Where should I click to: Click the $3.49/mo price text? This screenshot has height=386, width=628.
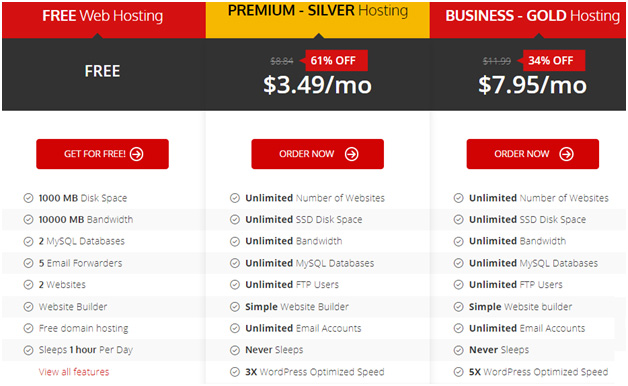tap(317, 85)
